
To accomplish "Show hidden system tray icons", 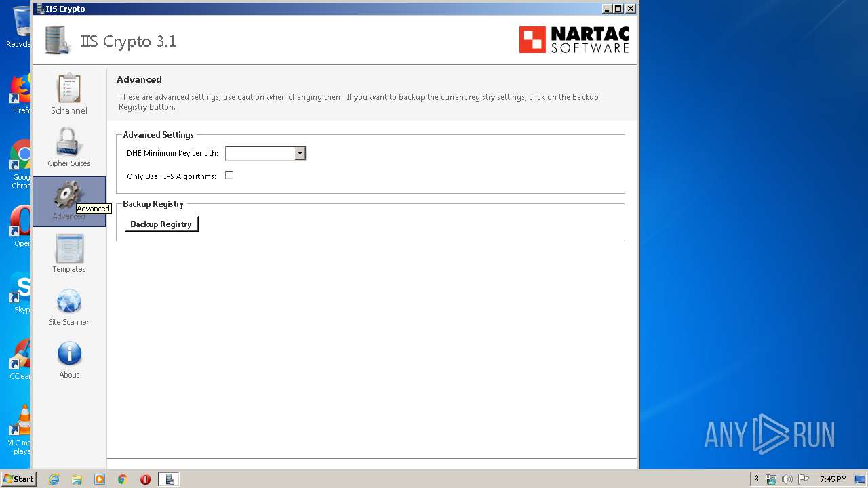I will coord(756,479).
